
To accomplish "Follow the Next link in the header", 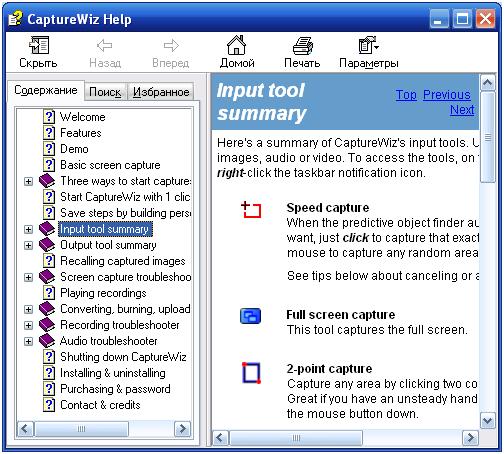I will click(x=462, y=110).
